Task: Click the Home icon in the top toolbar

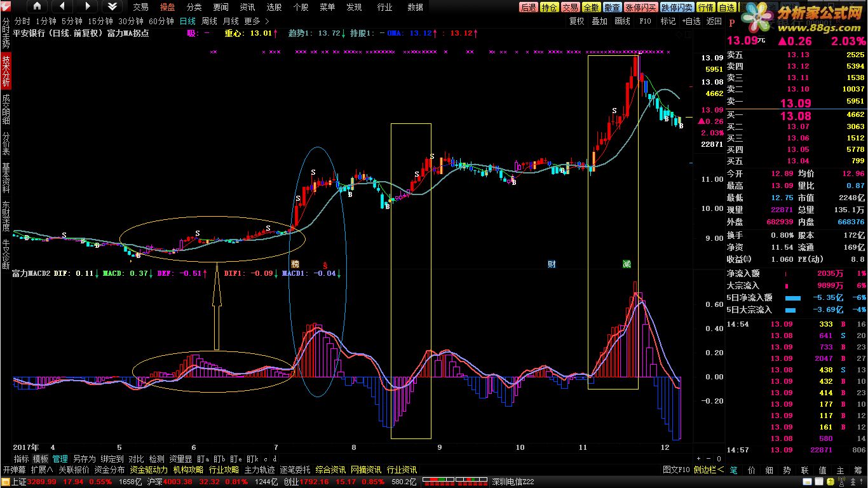Action: coord(36,6)
